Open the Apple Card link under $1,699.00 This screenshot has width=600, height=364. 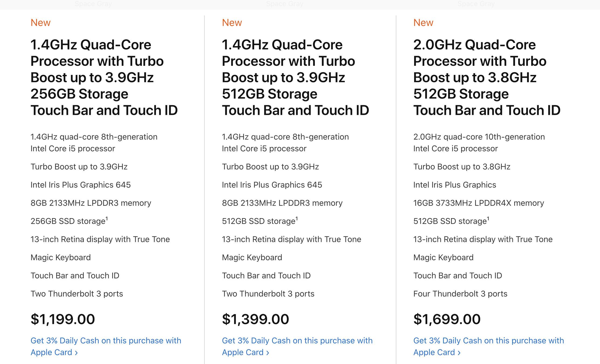tap(488, 346)
